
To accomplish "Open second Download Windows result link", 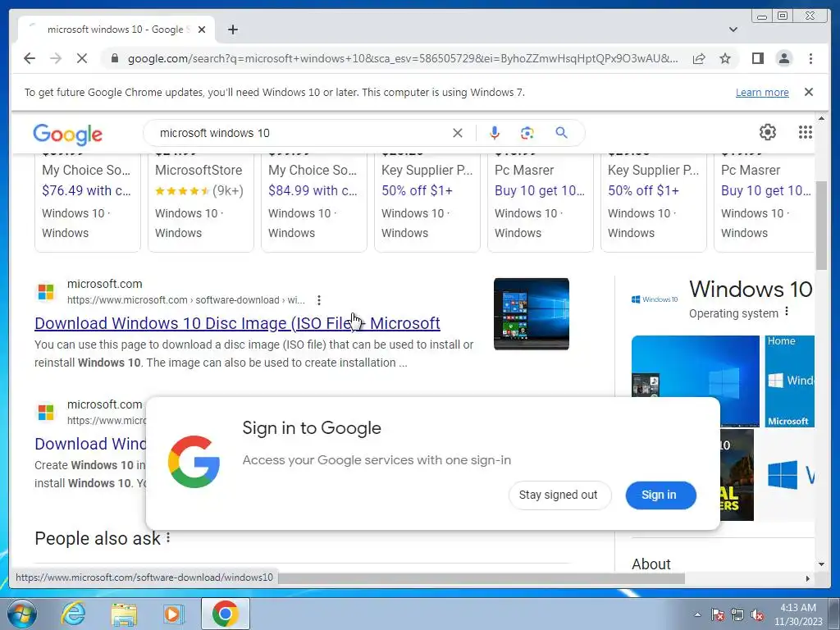I will (90, 444).
